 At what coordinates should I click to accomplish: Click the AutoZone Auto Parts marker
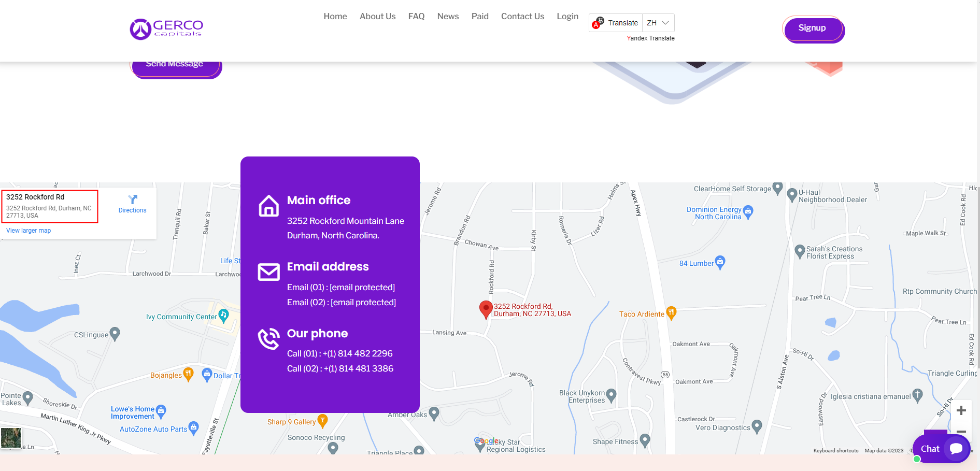pos(194,427)
